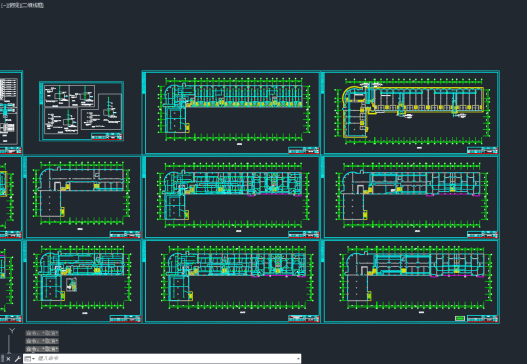This screenshot has width=527, height=364.
Task: Select the detail sheet with four boxed diagrams
Action: (82, 111)
